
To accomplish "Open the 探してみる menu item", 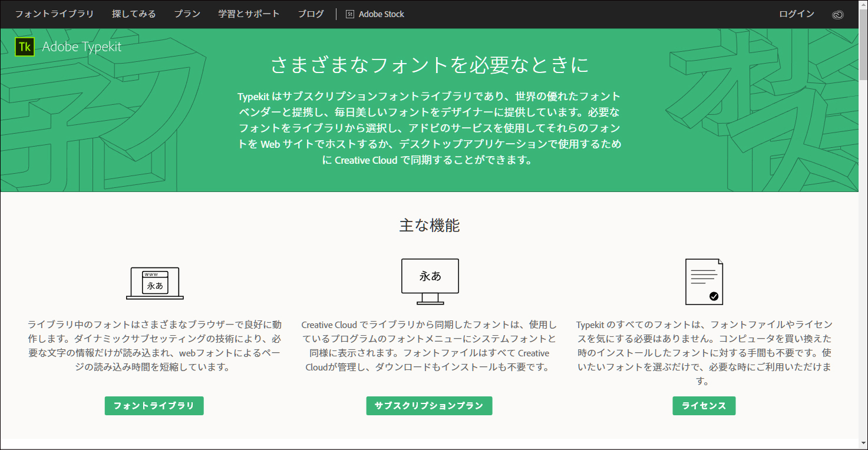I will point(134,14).
